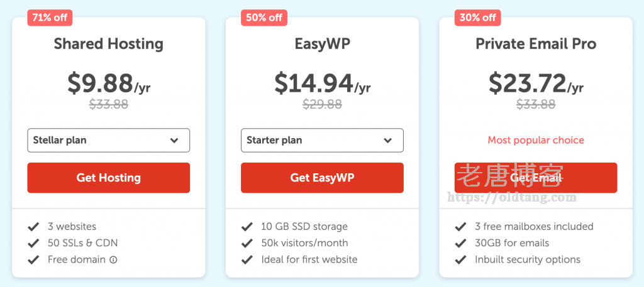Click checkmark beside 10 GB SSD storage
The image size is (644, 287).
(247, 227)
